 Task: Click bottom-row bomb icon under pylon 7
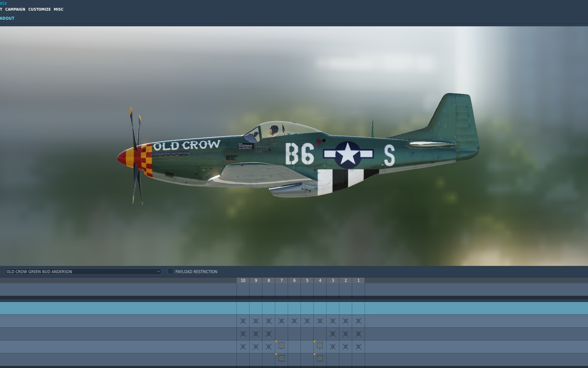[x=281, y=358]
